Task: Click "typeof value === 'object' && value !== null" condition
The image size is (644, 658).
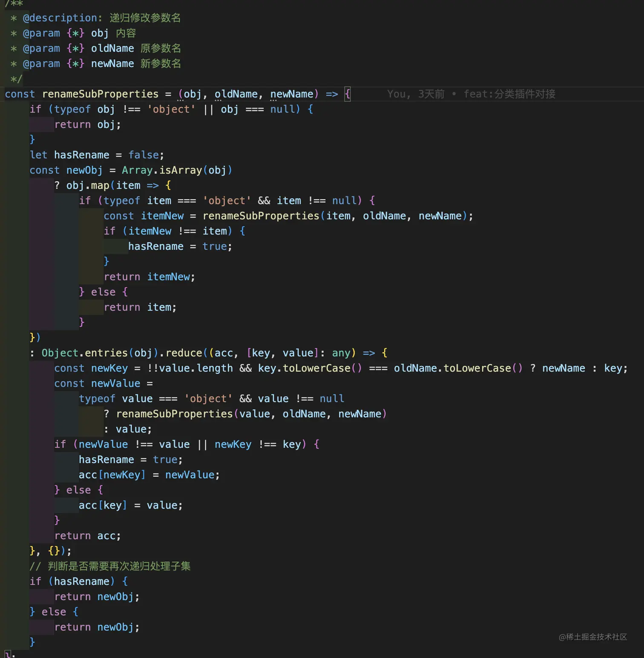Action: [x=212, y=399]
